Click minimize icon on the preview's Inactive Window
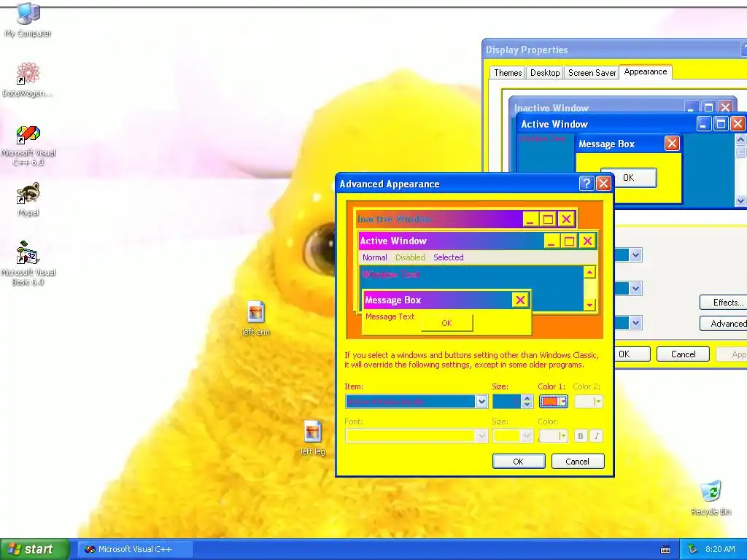The width and height of the screenshot is (747, 560). coord(531,219)
